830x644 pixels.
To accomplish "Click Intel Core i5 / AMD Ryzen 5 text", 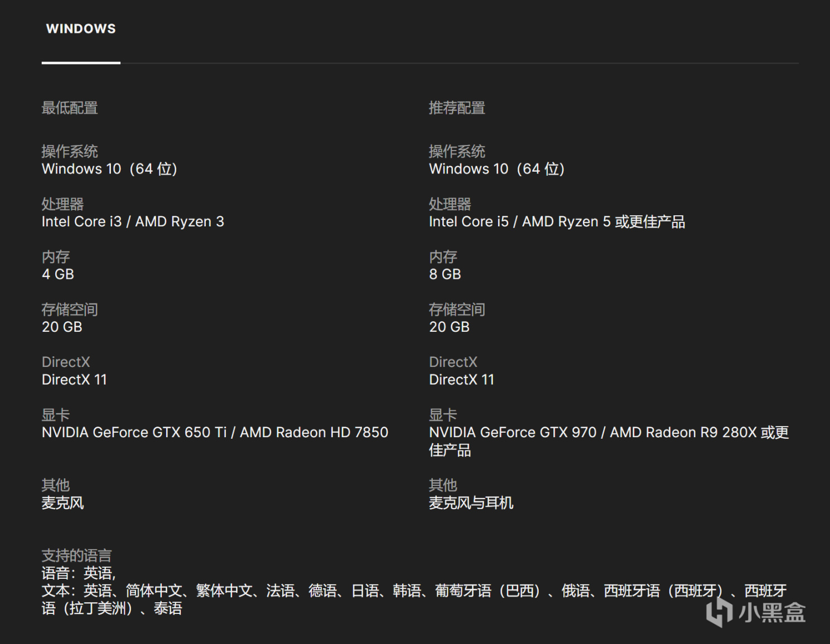I will point(557,222).
